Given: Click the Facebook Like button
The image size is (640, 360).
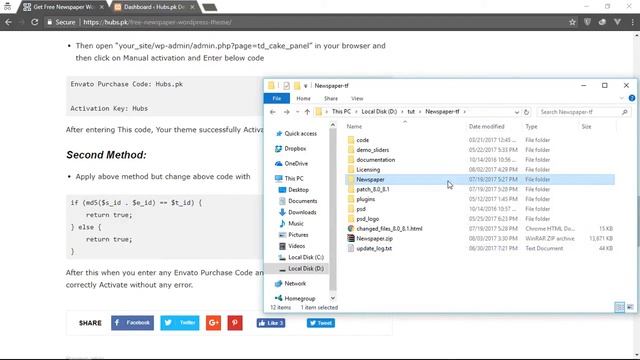Looking at the screenshot, I should pyautogui.click(x=271, y=323).
